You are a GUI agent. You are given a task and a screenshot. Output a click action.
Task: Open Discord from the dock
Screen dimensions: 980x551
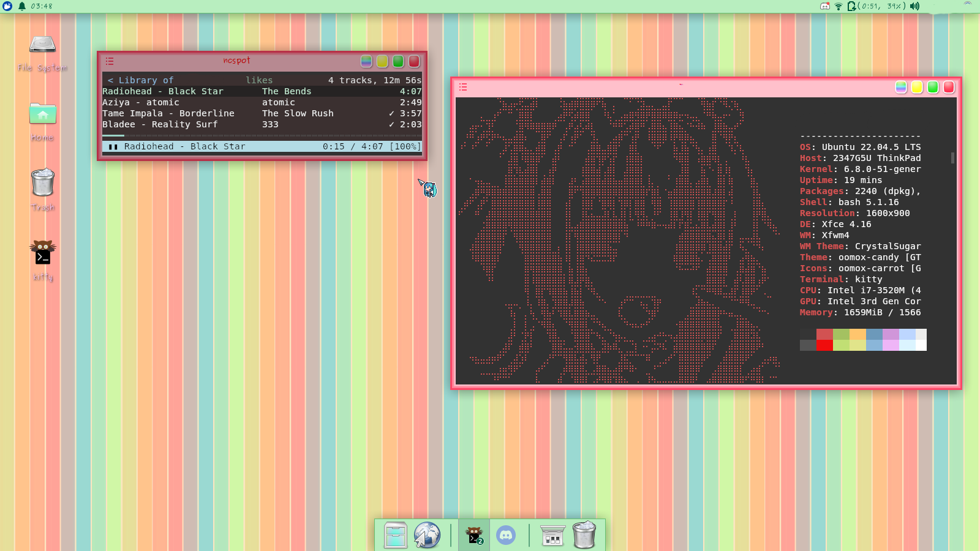(506, 535)
